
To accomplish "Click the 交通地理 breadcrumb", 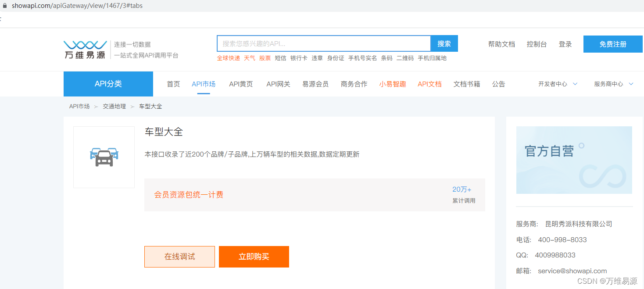I will point(114,106).
